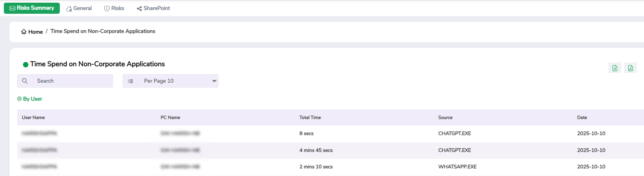Sort by Total Time column header

(x=310, y=117)
